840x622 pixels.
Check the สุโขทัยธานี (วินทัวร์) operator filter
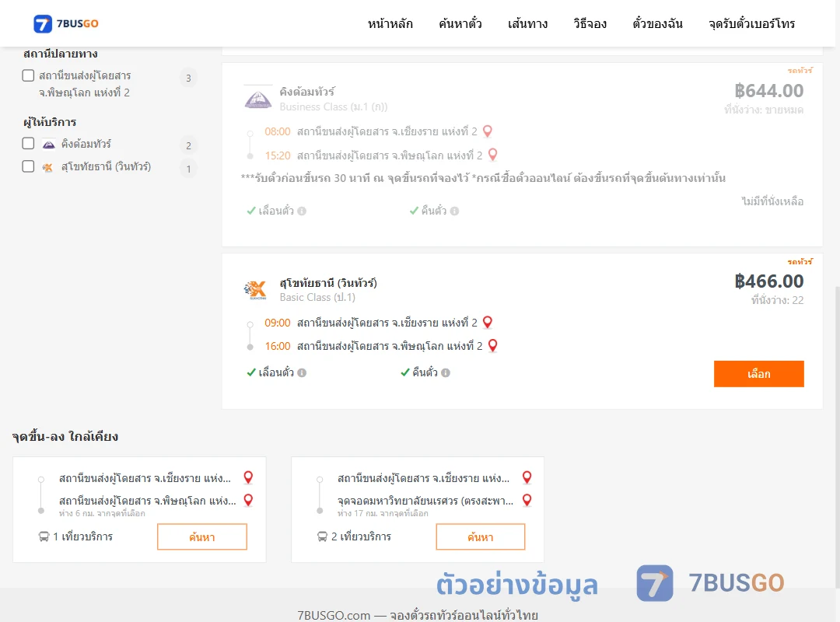[x=29, y=166]
